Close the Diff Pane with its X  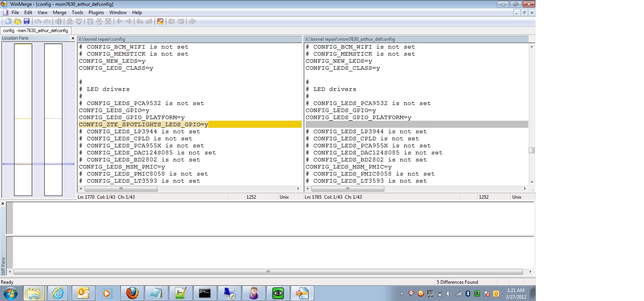pos(3,204)
